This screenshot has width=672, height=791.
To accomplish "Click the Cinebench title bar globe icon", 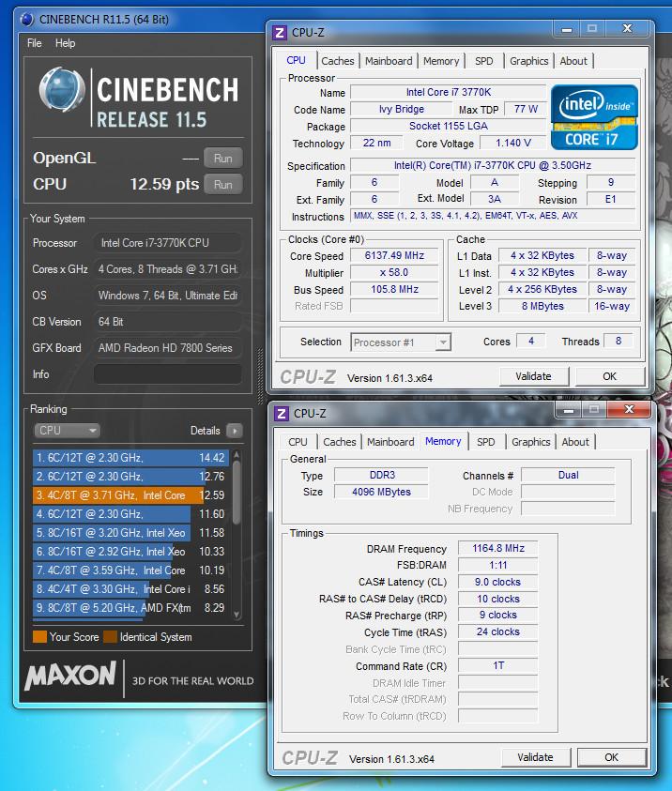I will (26, 20).
